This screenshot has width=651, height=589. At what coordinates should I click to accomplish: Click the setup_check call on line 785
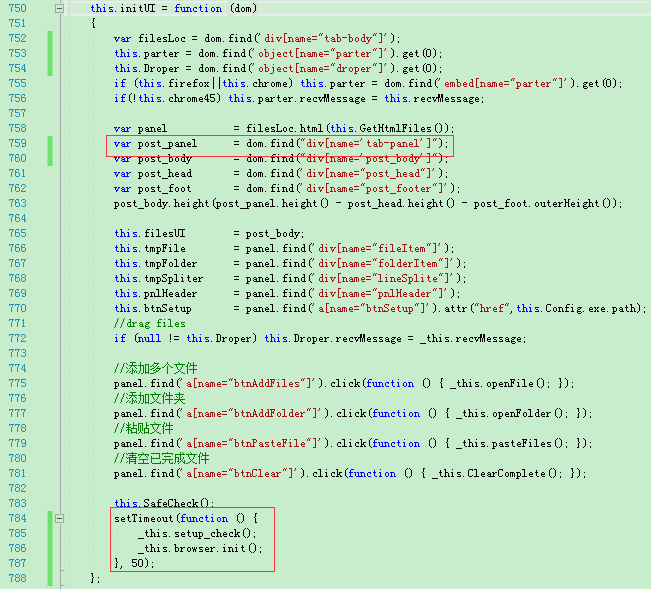point(197,533)
